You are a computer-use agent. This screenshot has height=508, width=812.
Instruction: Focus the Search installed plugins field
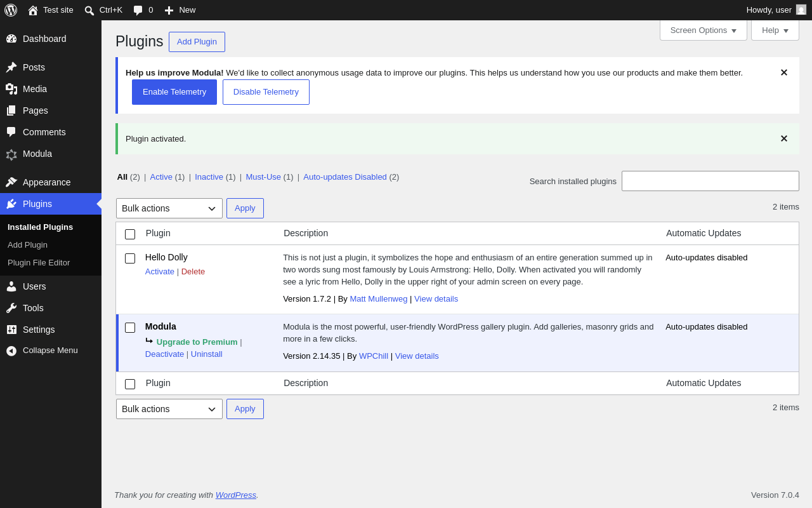(x=710, y=181)
